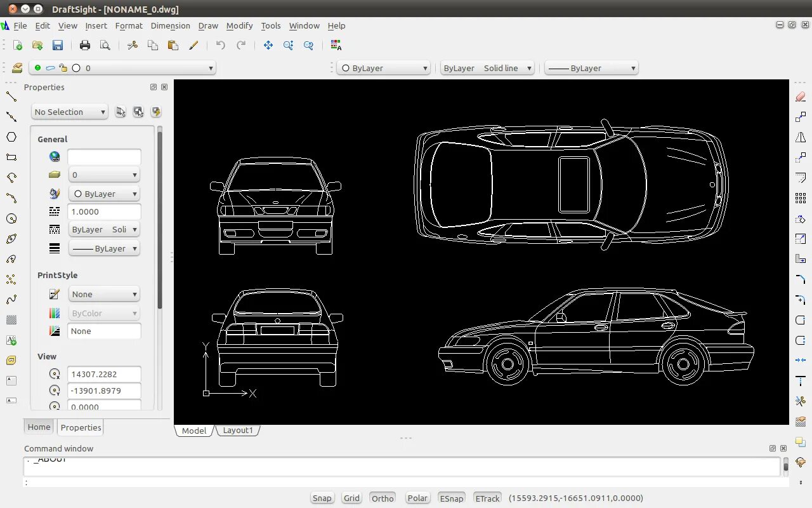
Task: Activate the Pan tool icon
Action: pos(268,45)
